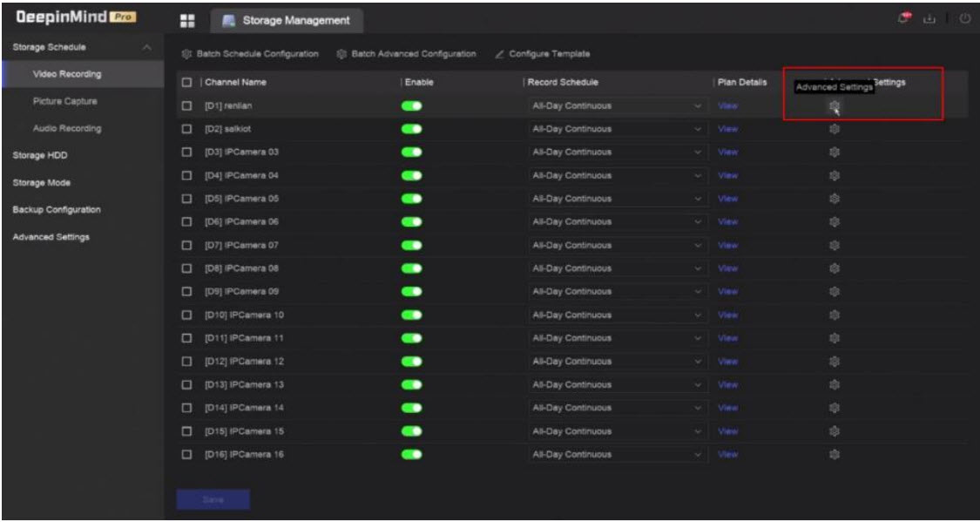Viewport: 980px width, 522px height.
Task: Disable recording for IPCamera 07
Action: click(412, 245)
